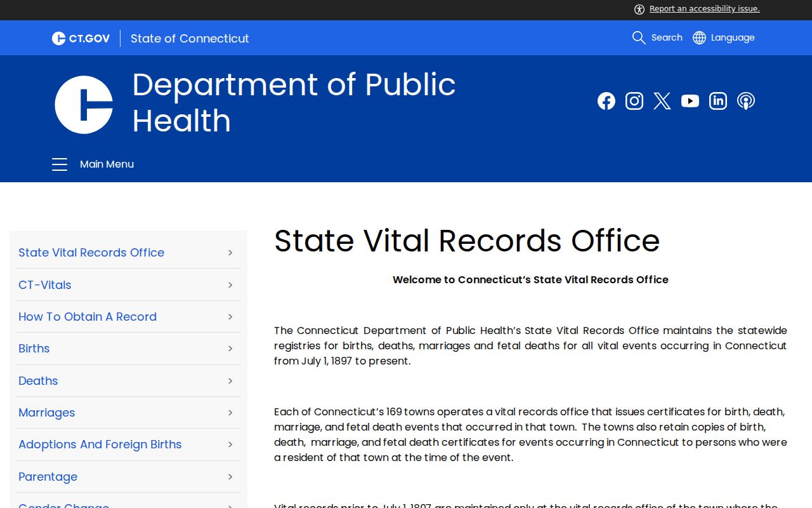This screenshot has height=508, width=812.
Task: Click the State Vital Records Office heading
Action: click(x=467, y=241)
